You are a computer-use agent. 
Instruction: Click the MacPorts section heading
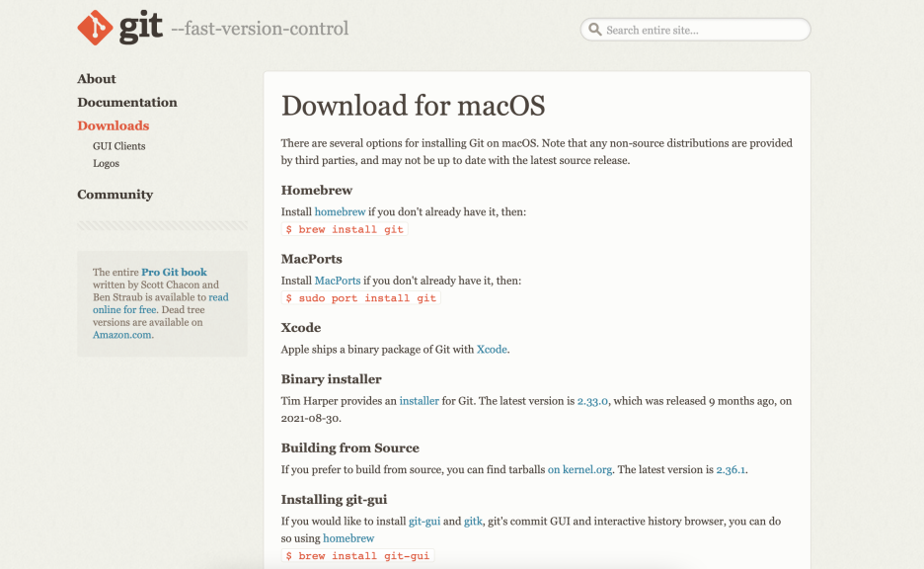pos(312,259)
